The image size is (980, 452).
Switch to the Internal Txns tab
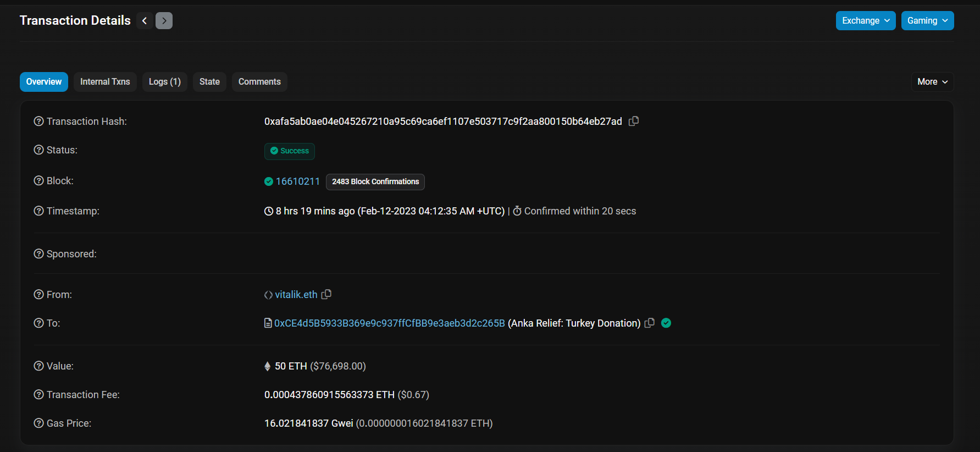coord(105,81)
